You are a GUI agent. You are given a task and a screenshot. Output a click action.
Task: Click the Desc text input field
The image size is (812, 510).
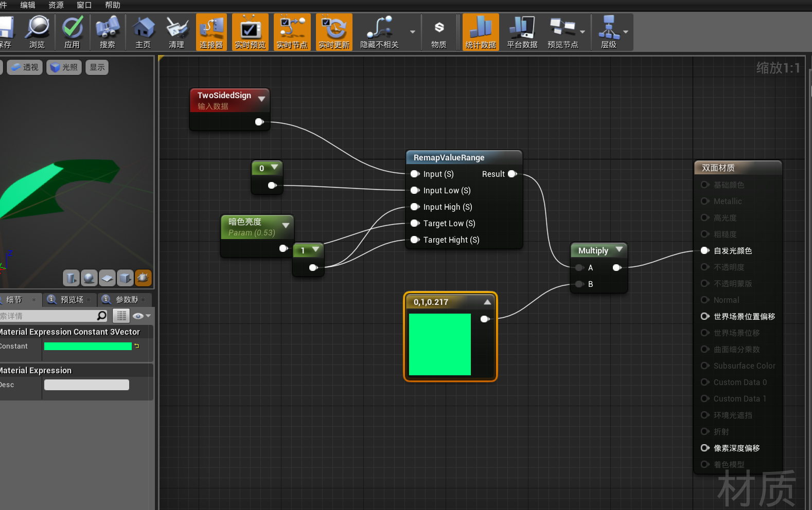[x=86, y=385]
